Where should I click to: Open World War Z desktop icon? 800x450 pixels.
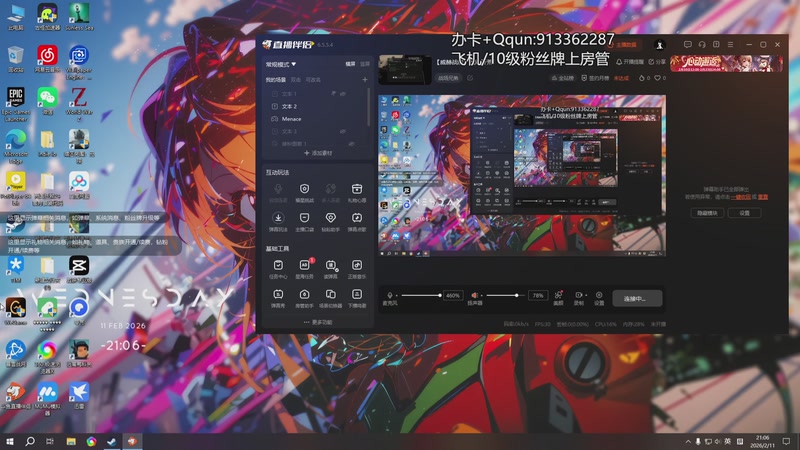pos(79,104)
